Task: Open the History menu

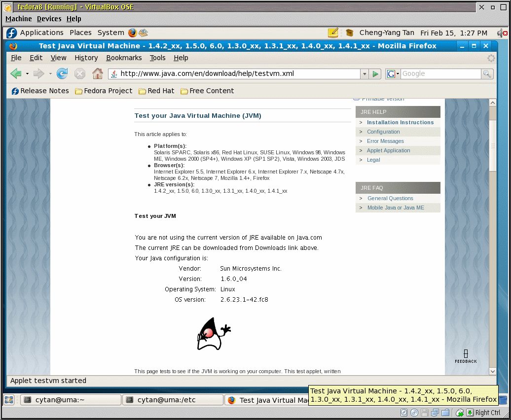Action: [86, 58]
